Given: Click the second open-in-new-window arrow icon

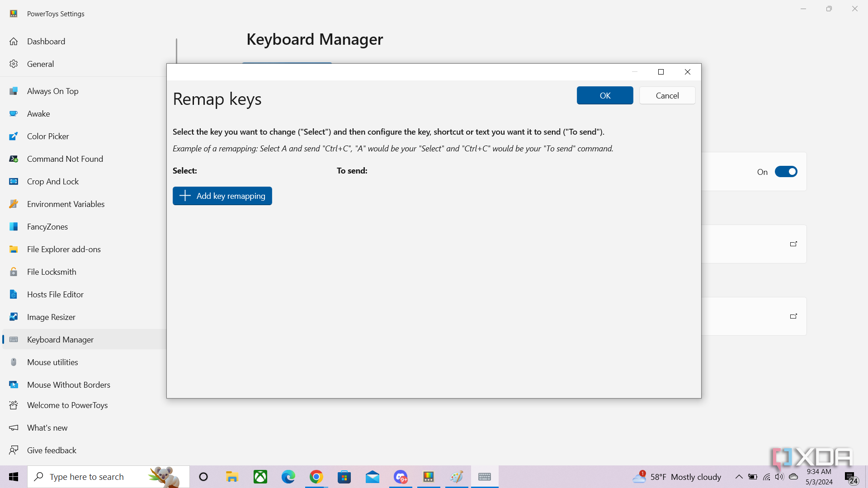Looking at the screenshot, I should pyautogui.click(x=793, y=316).
